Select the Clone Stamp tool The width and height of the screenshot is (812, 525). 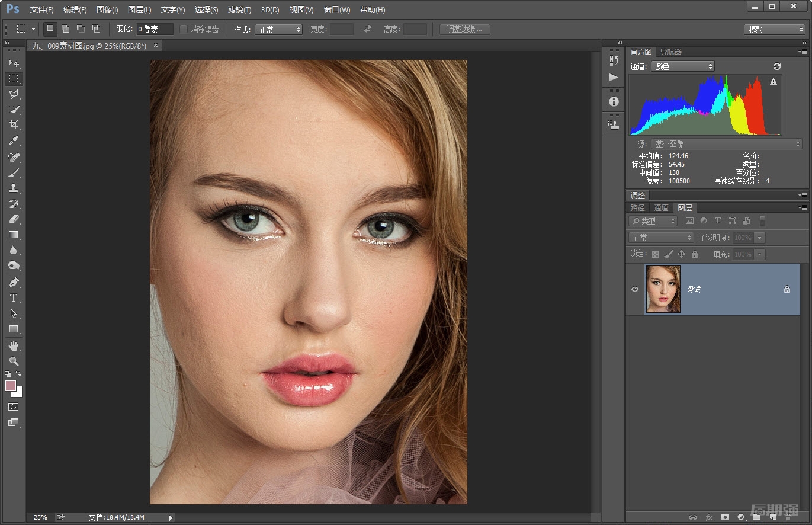[14, 188]
